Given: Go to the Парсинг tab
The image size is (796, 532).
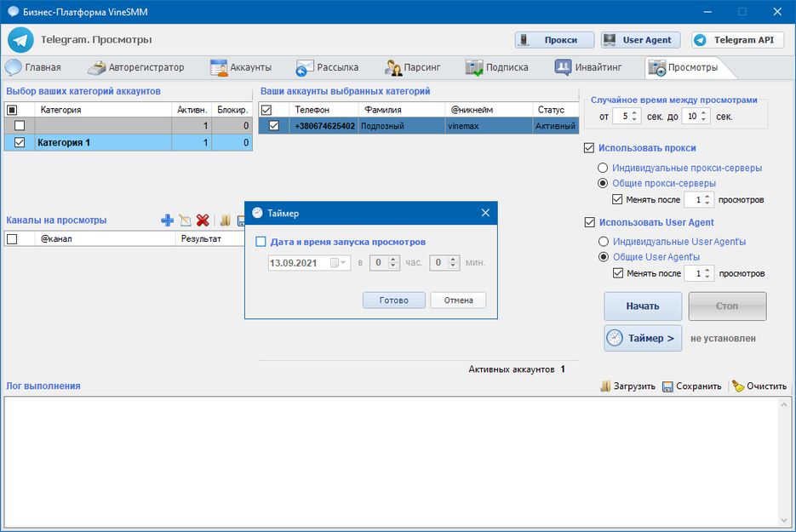Looking at the screenshot, I should tap(412, 67).
